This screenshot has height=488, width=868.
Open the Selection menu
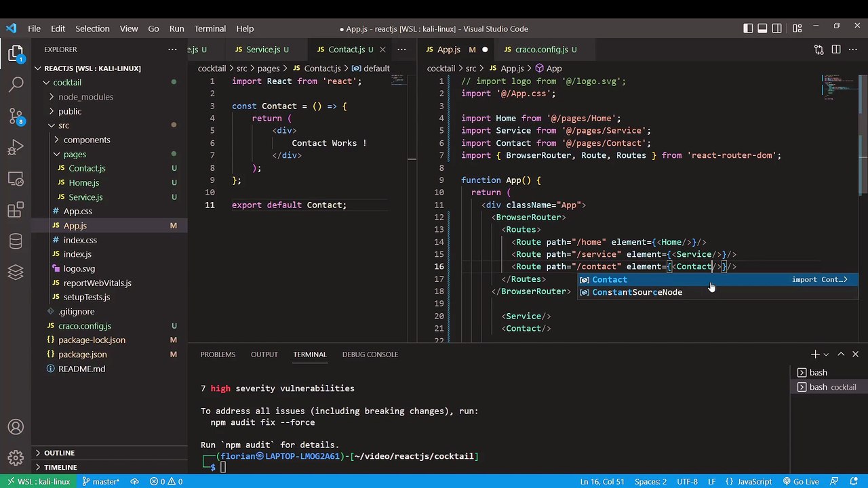point(92,28)
